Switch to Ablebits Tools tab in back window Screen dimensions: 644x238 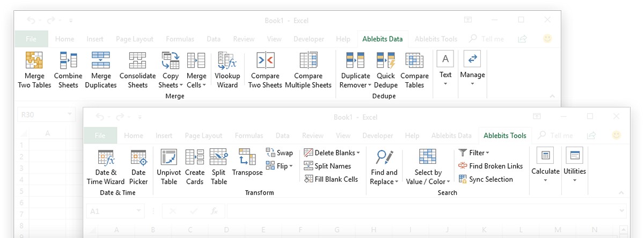click(x=436, y=39)
